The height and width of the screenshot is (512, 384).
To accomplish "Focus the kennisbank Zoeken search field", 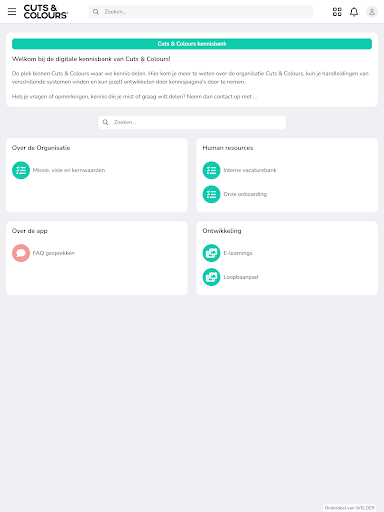I will [192, 122].
